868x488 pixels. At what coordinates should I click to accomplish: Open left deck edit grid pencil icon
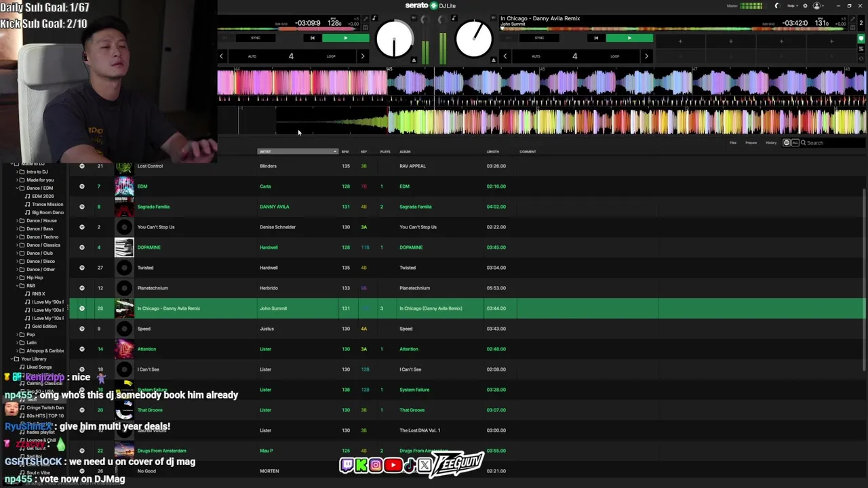point(365,19)
